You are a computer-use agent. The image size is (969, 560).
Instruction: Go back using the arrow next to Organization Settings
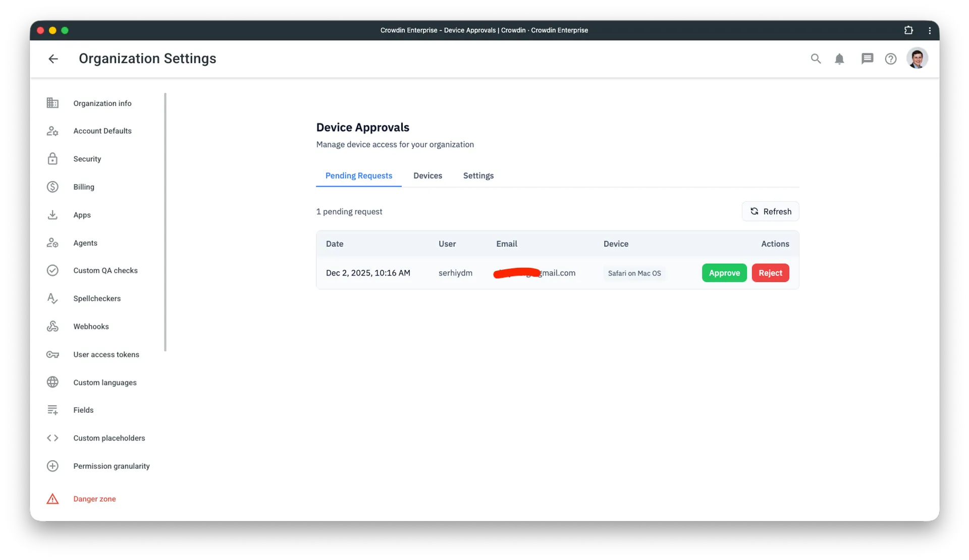pos(53,59)
